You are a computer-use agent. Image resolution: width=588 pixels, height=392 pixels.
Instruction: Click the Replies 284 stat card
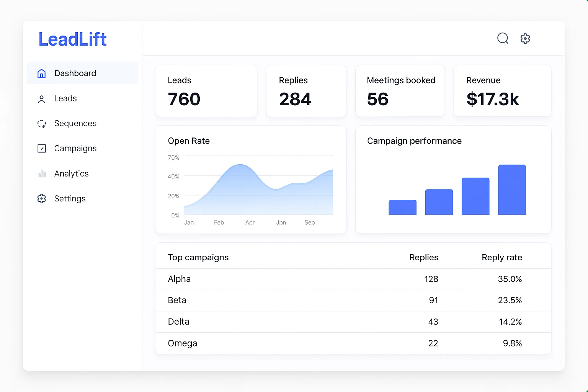pos(306,91)
